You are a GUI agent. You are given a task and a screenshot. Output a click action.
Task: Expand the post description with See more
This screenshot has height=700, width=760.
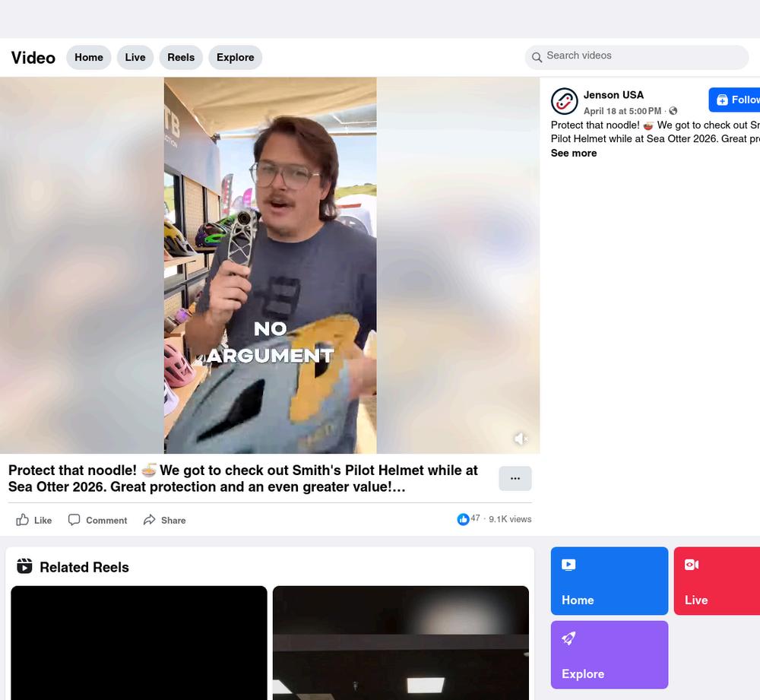pos(573,154)
